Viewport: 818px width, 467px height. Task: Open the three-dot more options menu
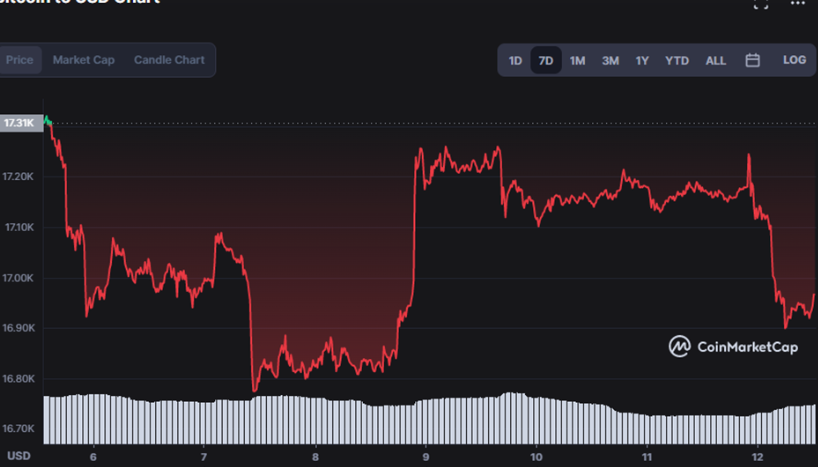pyautogui.click(x=797, y=4)
